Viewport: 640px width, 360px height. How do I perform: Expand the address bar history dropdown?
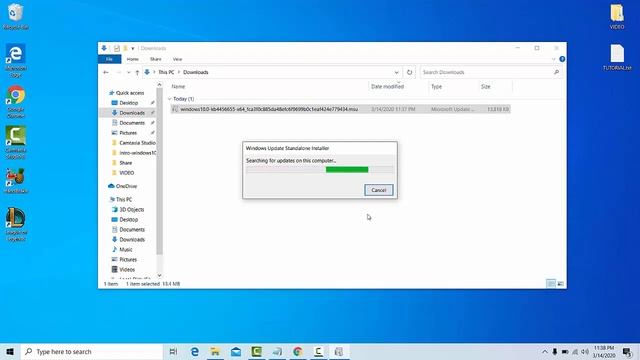click(396, 72)
